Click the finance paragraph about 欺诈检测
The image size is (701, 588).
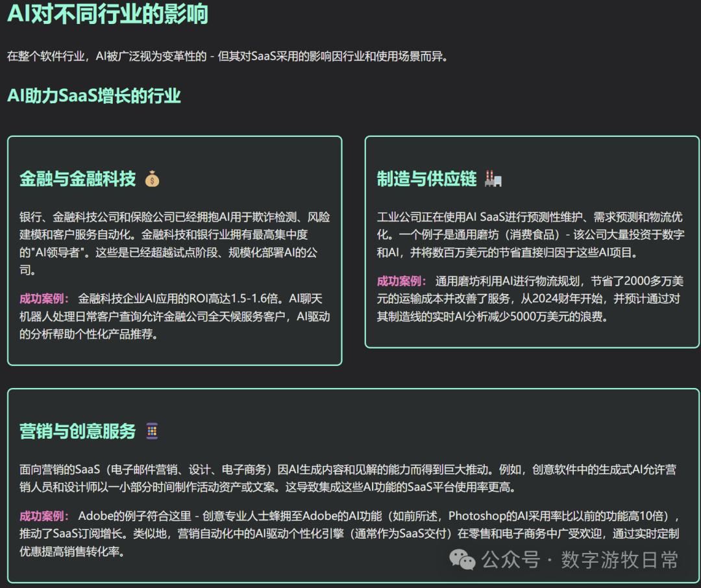pos(174,243)
